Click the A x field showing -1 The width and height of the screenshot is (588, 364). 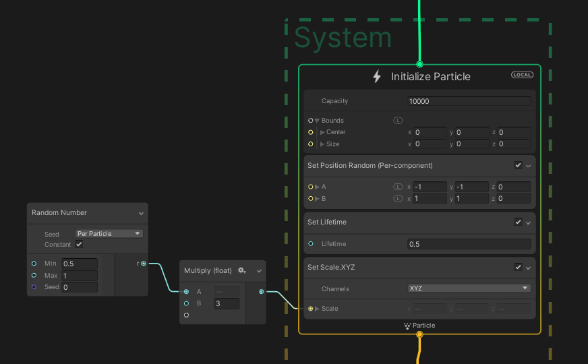430,187
